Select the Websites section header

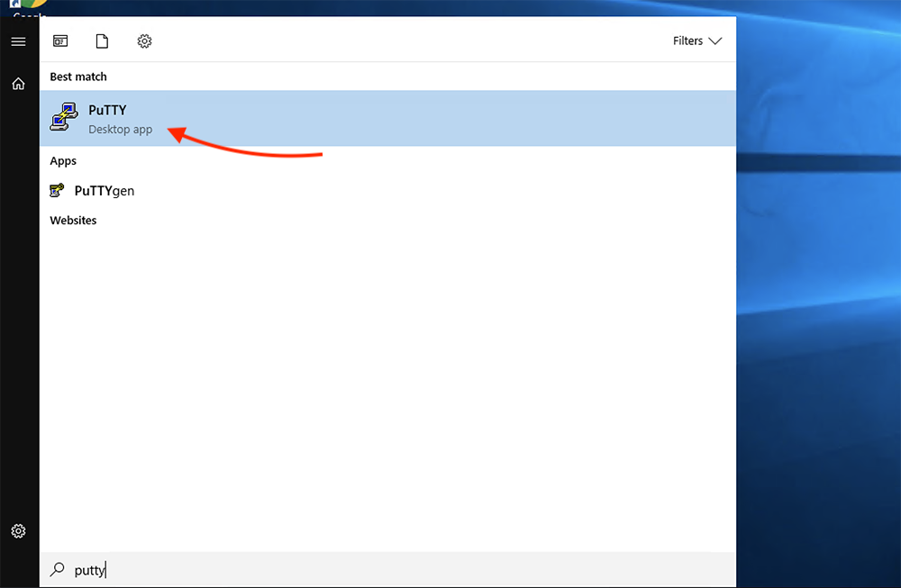click(73, 221)
